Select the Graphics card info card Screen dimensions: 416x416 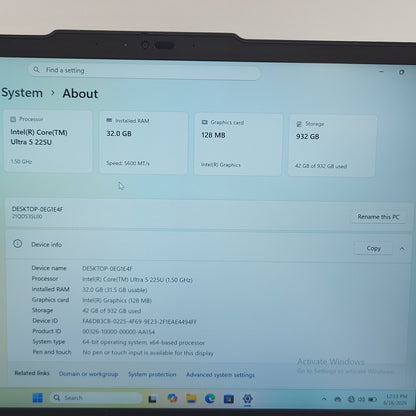tap(238, 144)
